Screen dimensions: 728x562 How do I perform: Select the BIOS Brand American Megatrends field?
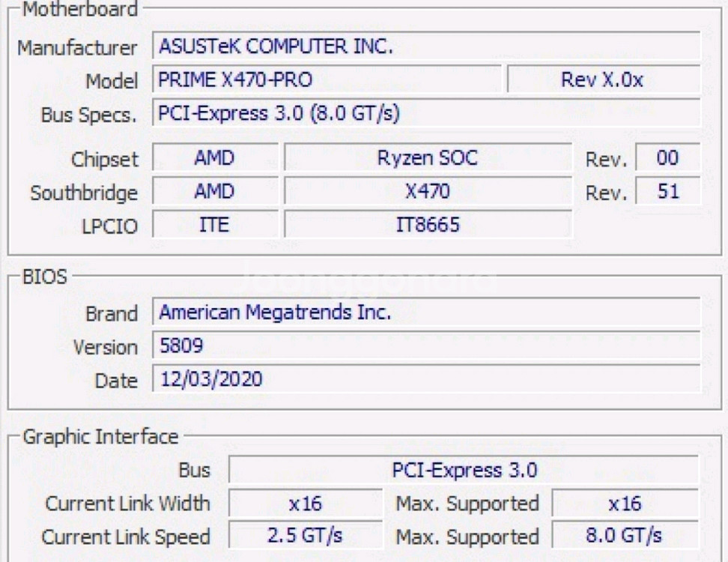coord(425,312)
